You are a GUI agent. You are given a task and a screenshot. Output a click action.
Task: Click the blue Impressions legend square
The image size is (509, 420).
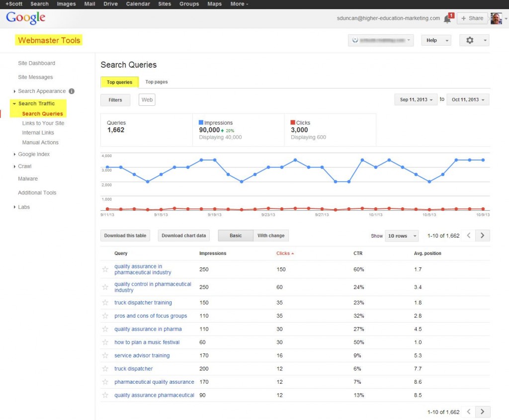201,122
